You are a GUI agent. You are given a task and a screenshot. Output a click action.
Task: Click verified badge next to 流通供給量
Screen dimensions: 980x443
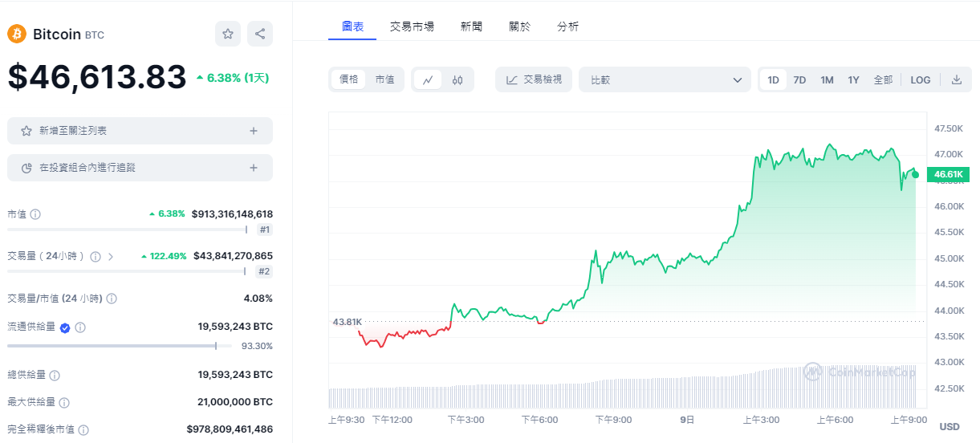pos(65,327)
